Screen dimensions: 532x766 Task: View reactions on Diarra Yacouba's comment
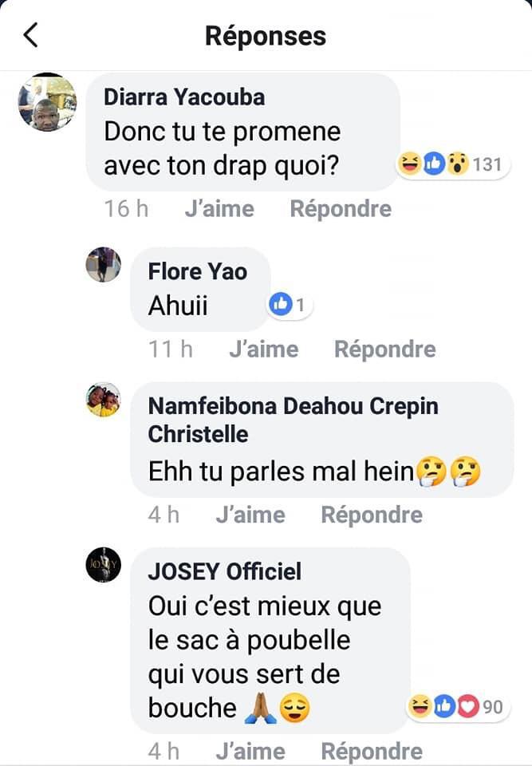[451, 165]
